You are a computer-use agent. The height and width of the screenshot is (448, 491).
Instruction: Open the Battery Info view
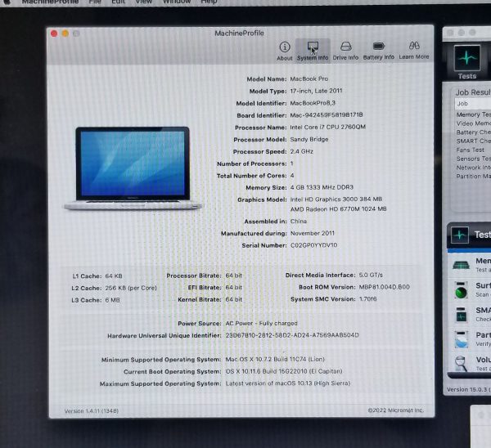378,49
